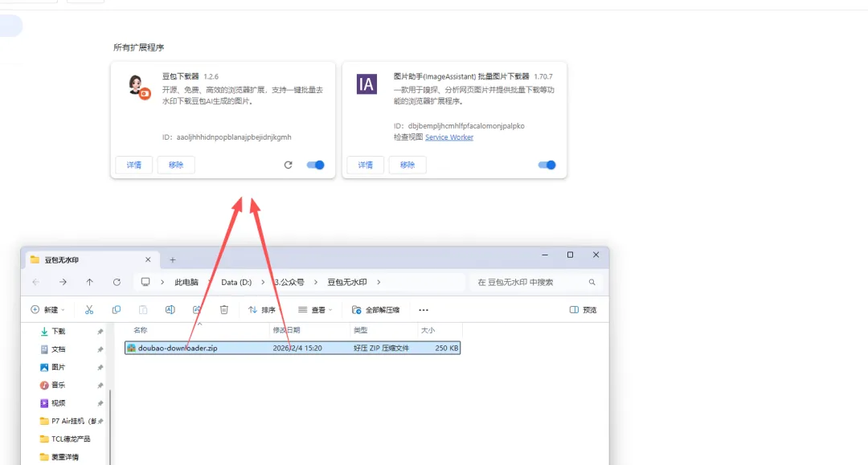Image resolution: width=868 pixels, height=465 pixels.
Task: Click the 在 豆包无水印 中搜索 search box
Action: pyautogui.click(x=534, y=282)
